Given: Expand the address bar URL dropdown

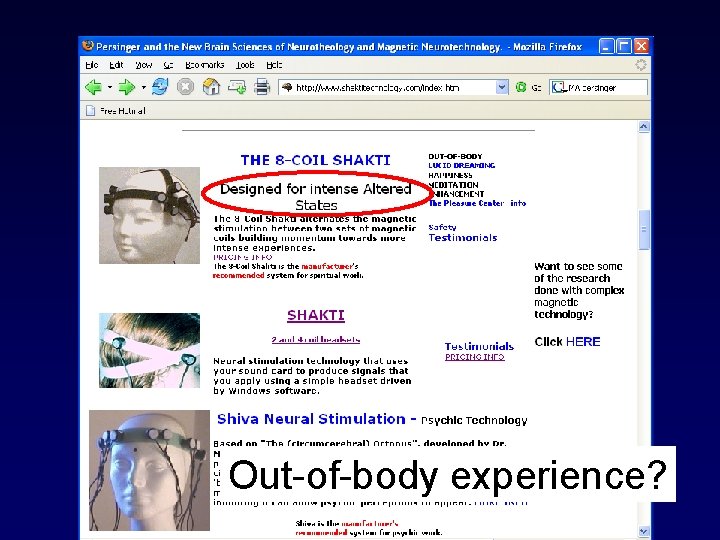Looking at the screenshot, I should coord(502,87).
